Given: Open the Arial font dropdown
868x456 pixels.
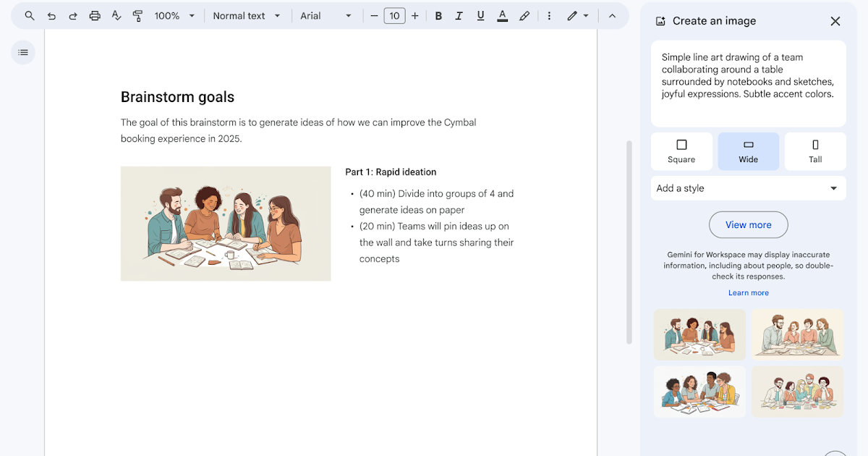Looking at the screenshot, I should pyautogui.click(x=326, y=16).
